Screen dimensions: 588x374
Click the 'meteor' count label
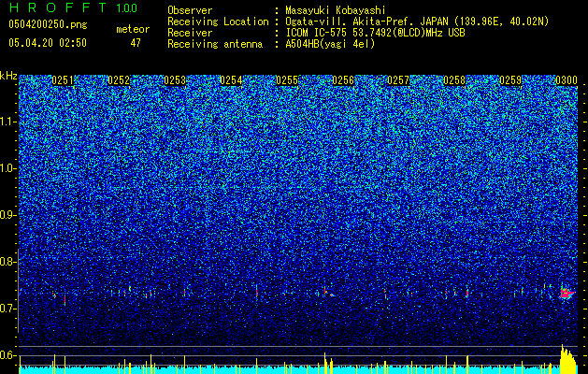(133, 29)
